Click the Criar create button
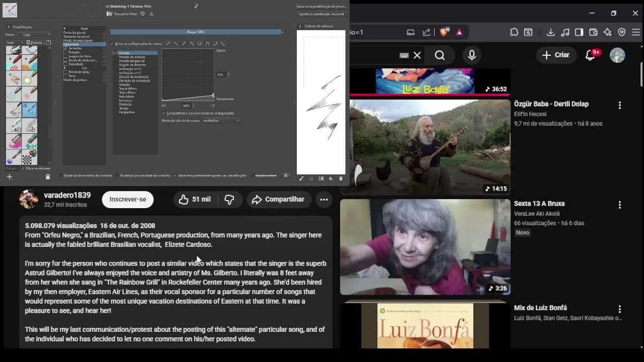The height and width of the screenshot is (362, 644). coord(556,55)
